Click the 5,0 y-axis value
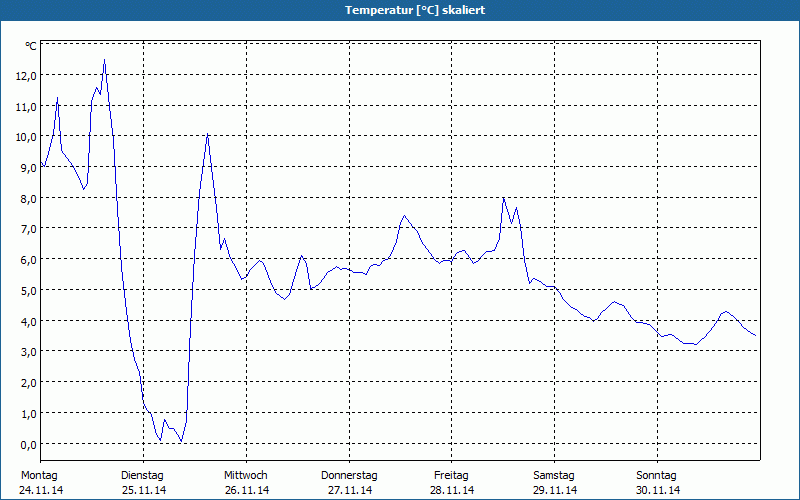This screenshot has height=500, width=800. [29, 291]
